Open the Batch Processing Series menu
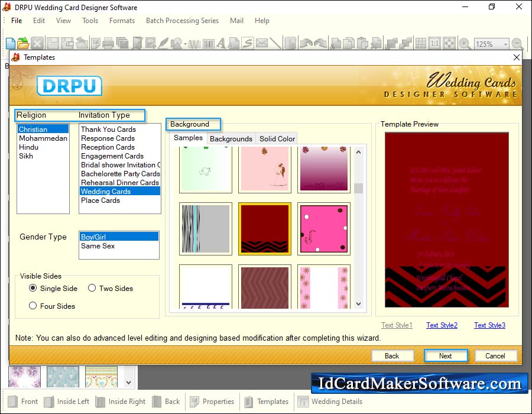Image resolution: width=532 pixels, height=414 pixels. 182,21
